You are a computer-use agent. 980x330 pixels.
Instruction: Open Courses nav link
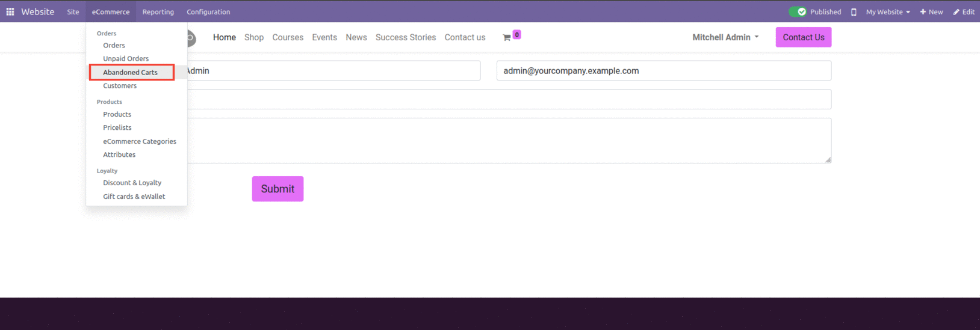point(288,37)
